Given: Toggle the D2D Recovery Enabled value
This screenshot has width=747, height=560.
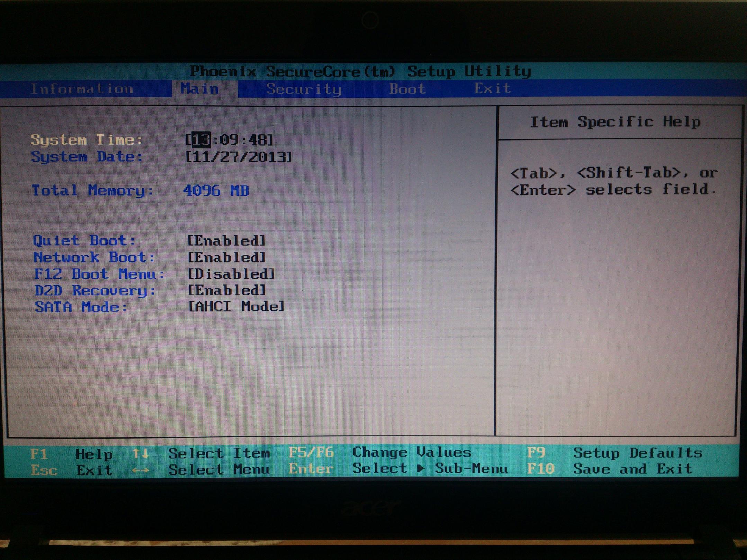Looking at the screenshot, I should tap(227, 290).
